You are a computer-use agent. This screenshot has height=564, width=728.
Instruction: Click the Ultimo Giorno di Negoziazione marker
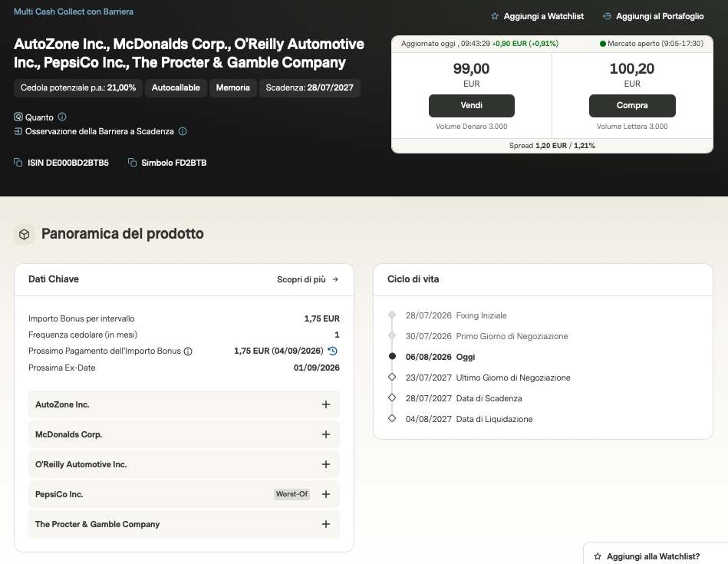[392, 377]
